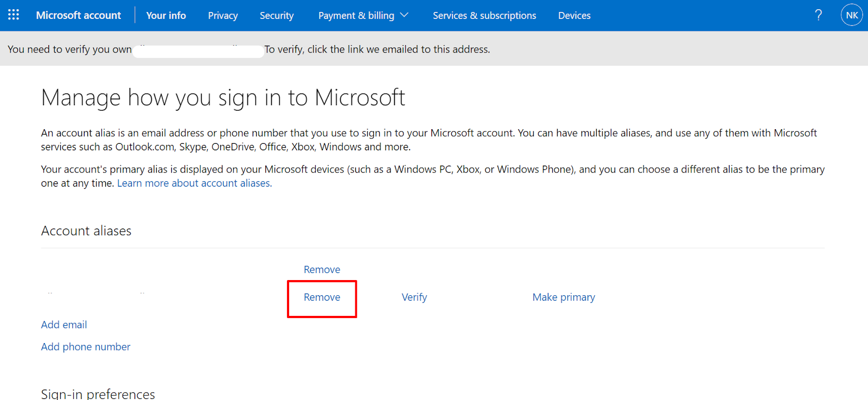
Task: Open the Your info tab
Action: (166, 15)
